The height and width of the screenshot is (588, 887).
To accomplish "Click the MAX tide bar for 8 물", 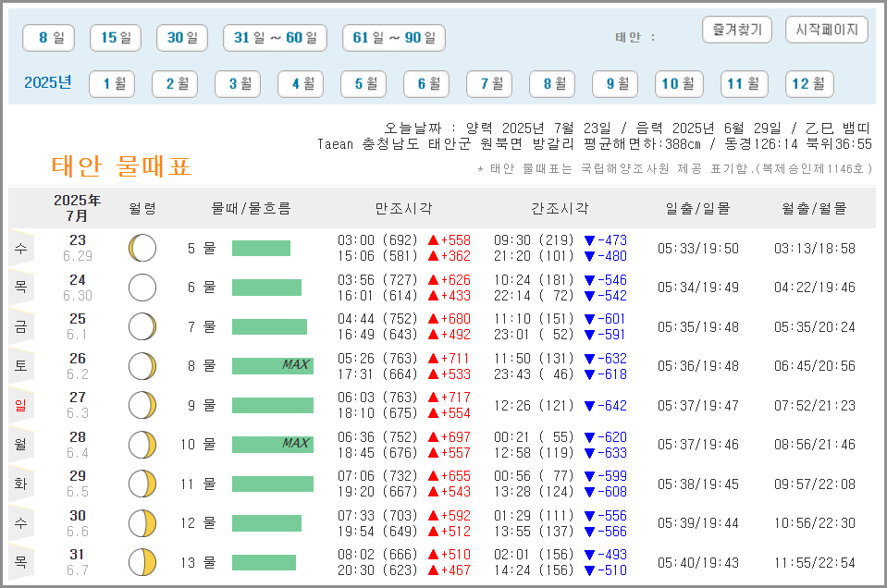I will [273, 366].
